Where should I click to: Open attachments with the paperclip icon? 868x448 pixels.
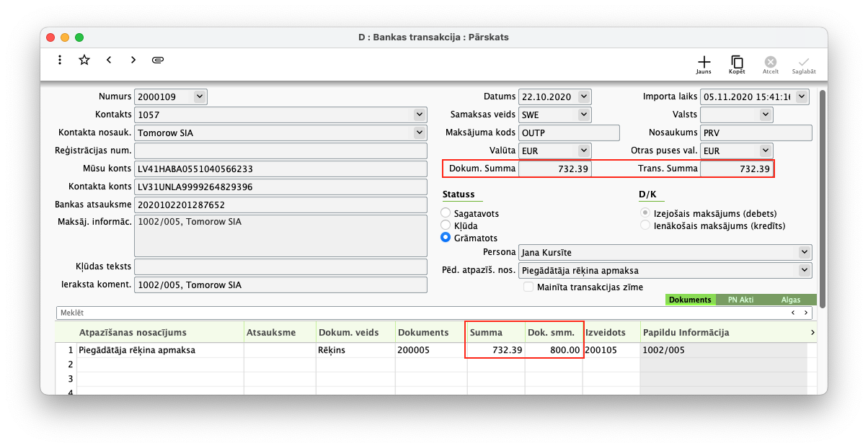(x=158, y=60)
